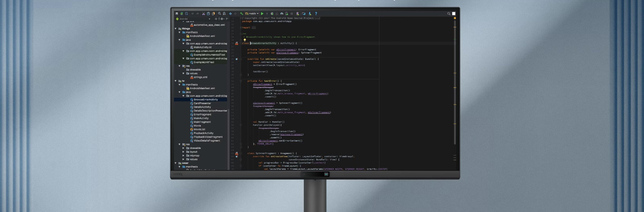Open project panel gear settings
Viewport: 644px width, 212px height.
coord(222,19)
